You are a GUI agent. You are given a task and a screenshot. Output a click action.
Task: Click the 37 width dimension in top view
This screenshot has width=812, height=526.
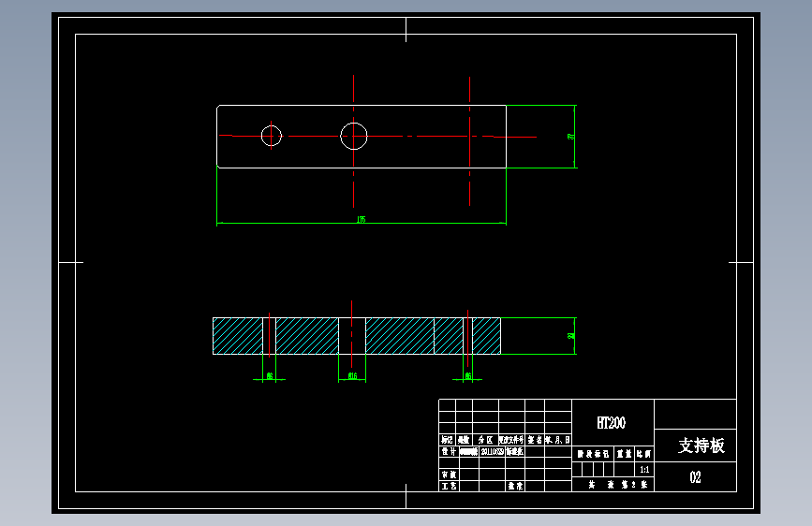pos(570,137)
